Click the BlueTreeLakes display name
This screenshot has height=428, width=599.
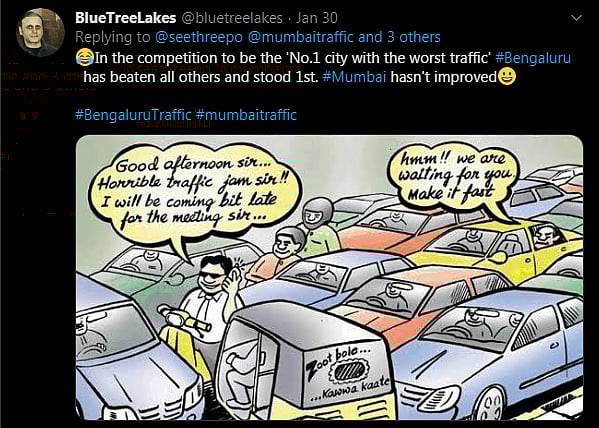click(126, 18)
